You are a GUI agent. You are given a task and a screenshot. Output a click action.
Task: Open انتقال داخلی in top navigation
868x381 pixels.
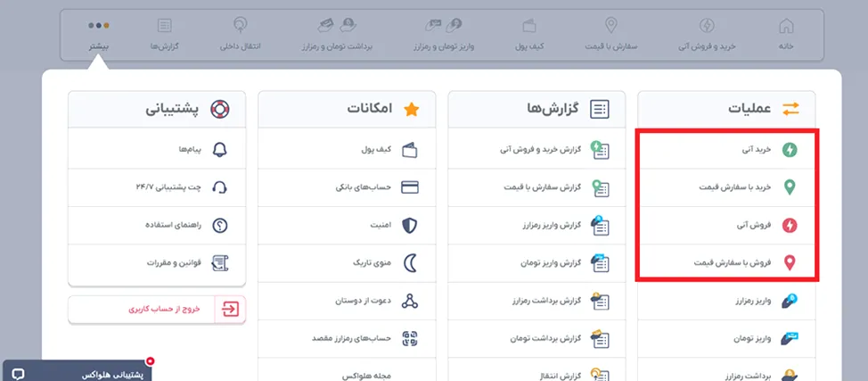point(241,35)
